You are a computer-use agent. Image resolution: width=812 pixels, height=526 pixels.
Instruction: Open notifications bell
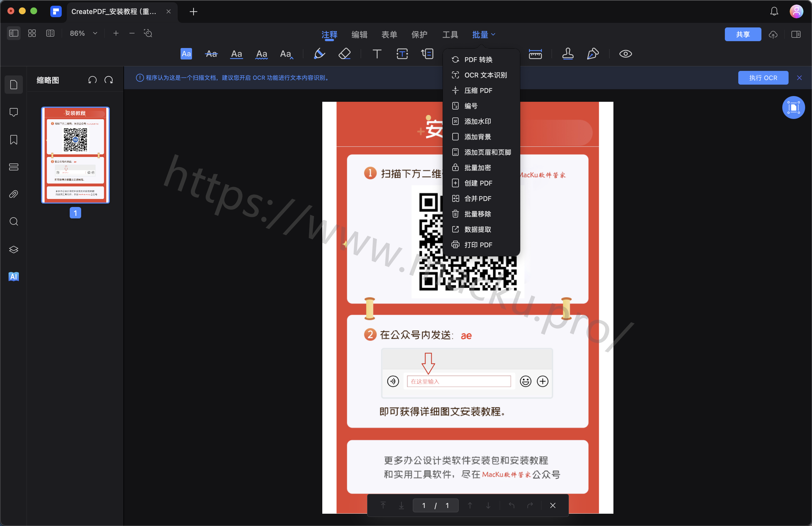[774, 12]
